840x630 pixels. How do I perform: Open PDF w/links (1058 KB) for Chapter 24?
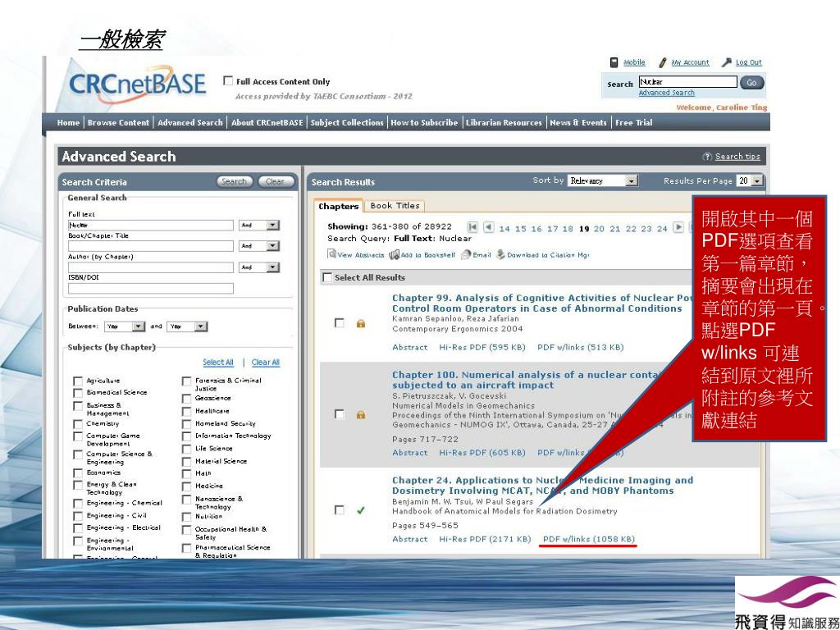tap(589, 540)
